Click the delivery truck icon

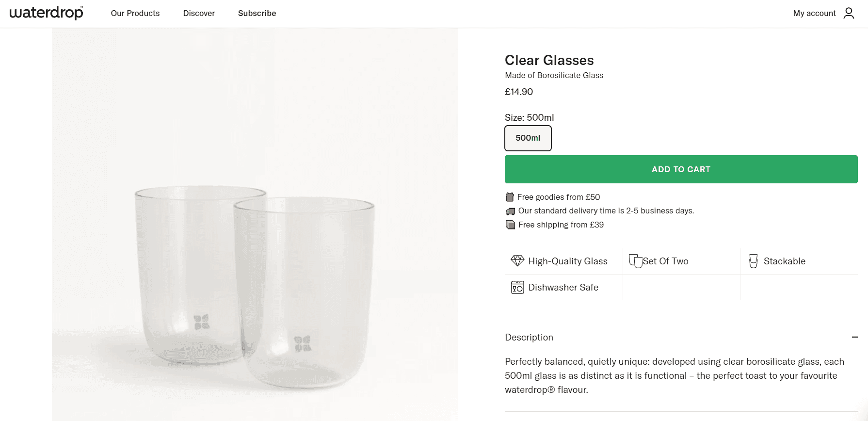click(510, 211)
